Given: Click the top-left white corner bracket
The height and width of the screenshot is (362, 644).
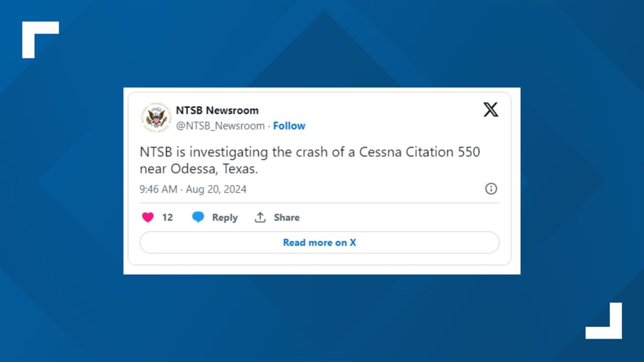Looking at the screenshot, I should (40, 38).
